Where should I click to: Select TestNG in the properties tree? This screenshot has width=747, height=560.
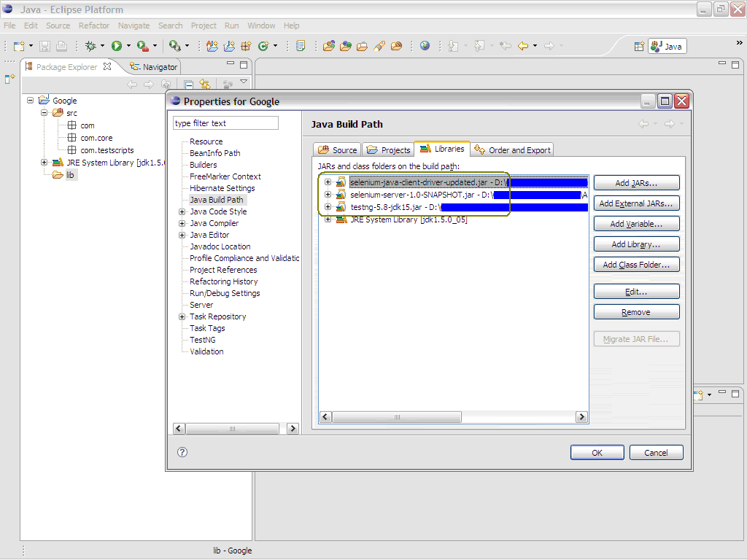click(203, 340)
